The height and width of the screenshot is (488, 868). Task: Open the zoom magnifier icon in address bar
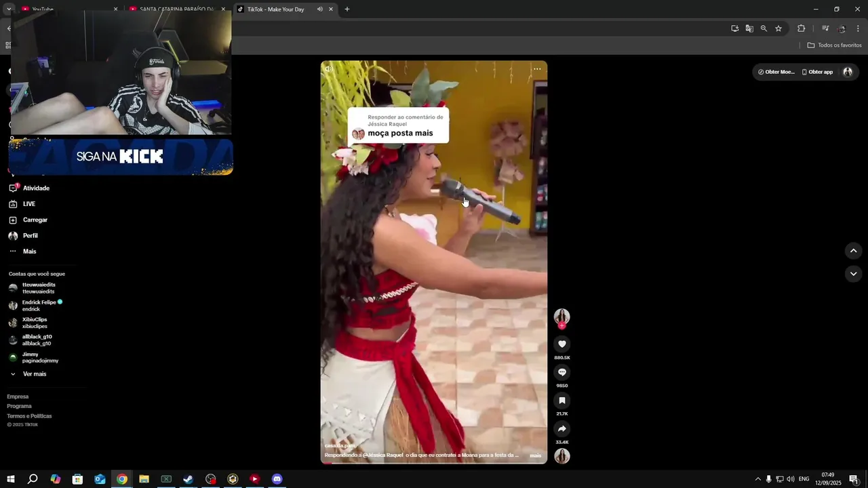tap(764, 28)
